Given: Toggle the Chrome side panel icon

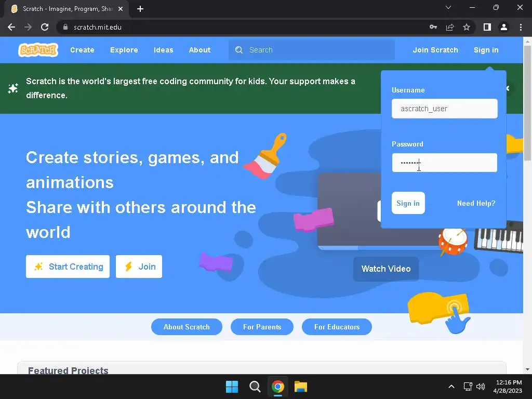Looking at the screenshot, I should [487, 27].
